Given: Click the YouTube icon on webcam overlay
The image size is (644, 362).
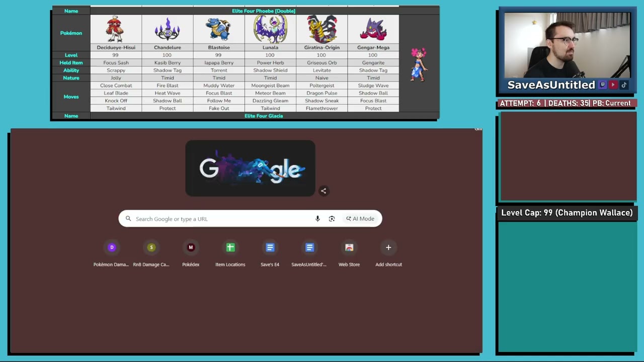Looking at the screenshot, I should [613, 85].
